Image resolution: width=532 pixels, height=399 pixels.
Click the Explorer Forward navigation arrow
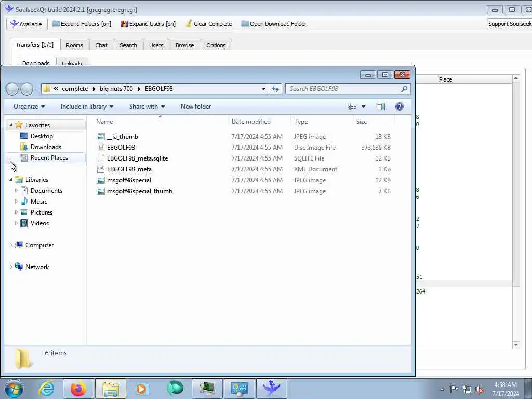(26, 89)
